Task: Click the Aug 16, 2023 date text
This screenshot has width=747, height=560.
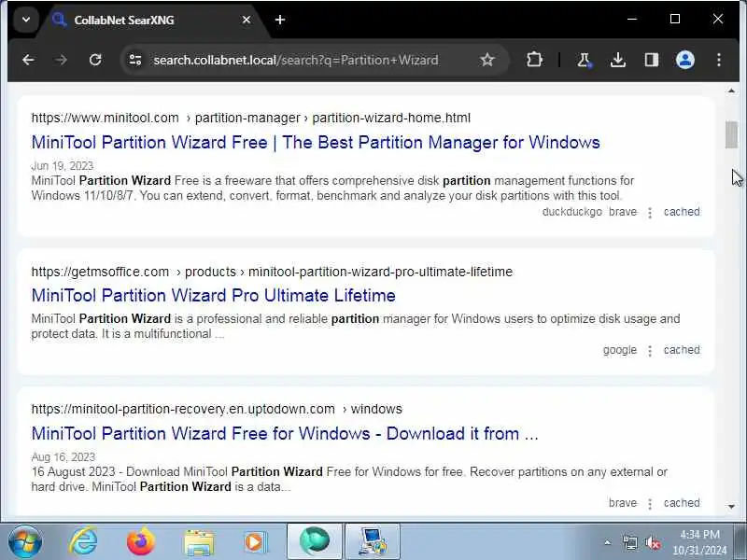Action: click(63, 457)
